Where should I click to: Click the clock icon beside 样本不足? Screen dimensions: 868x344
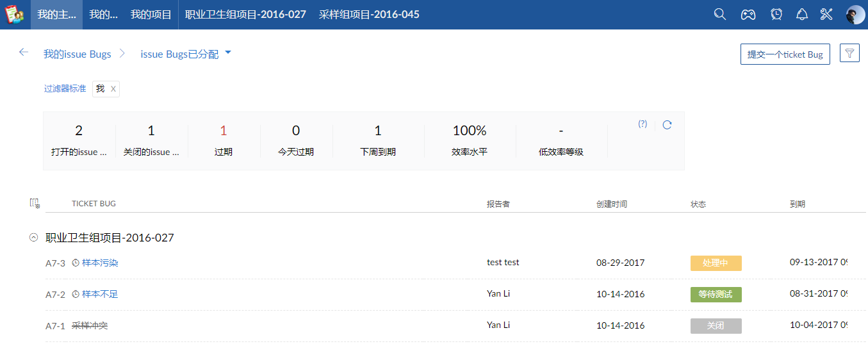[x=76, y=294]
